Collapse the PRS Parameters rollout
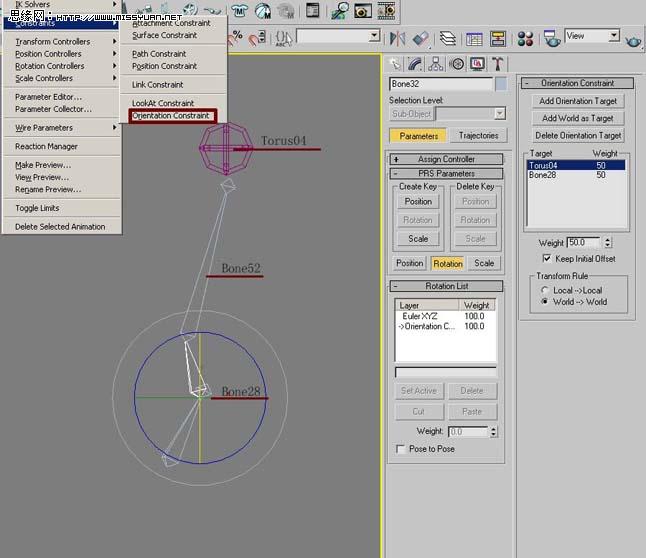 pos(446,173)
